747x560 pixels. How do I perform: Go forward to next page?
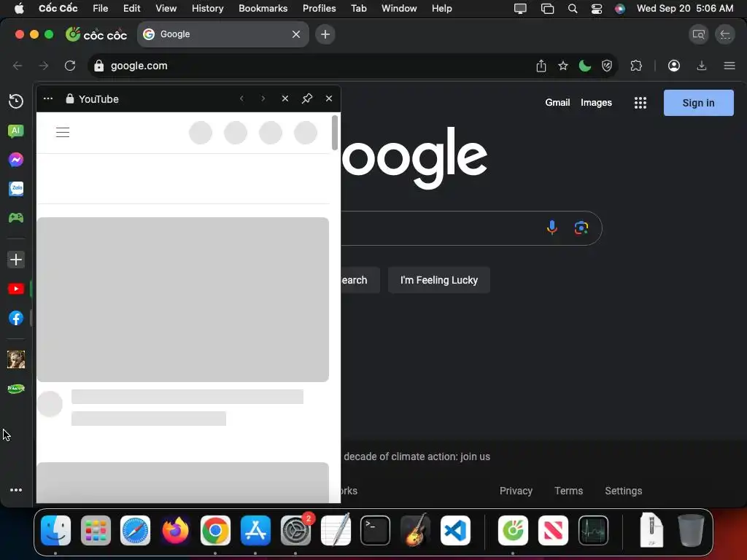pyautogui.click(x=43, y=66)
